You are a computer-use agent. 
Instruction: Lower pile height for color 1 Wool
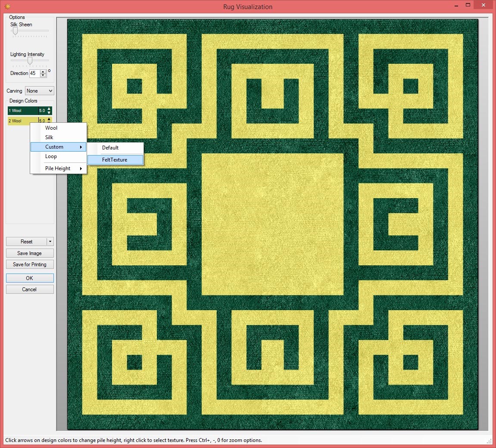point(49,113)
